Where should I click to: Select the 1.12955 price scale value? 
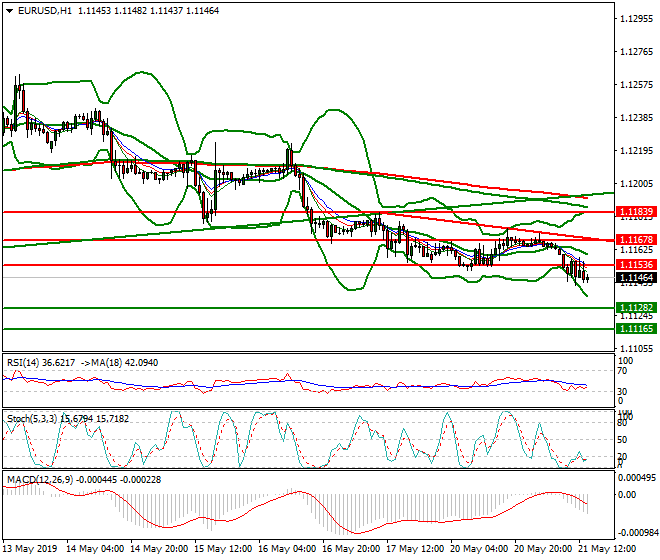637,19
